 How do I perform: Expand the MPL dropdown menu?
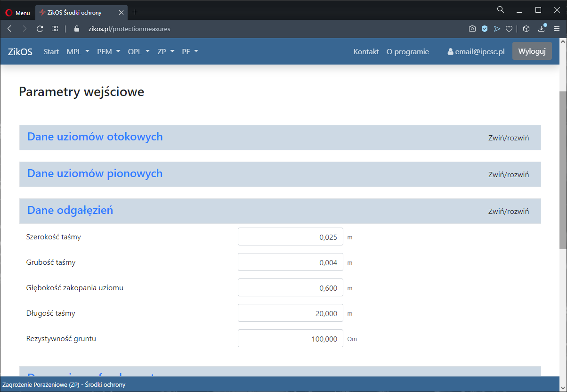pos(78,52)
